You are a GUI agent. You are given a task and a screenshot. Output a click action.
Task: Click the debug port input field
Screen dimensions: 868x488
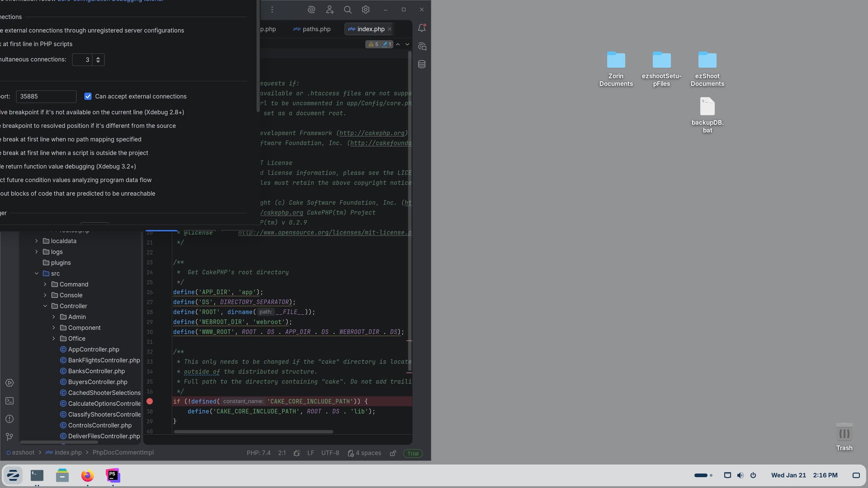tap(46, 96)
